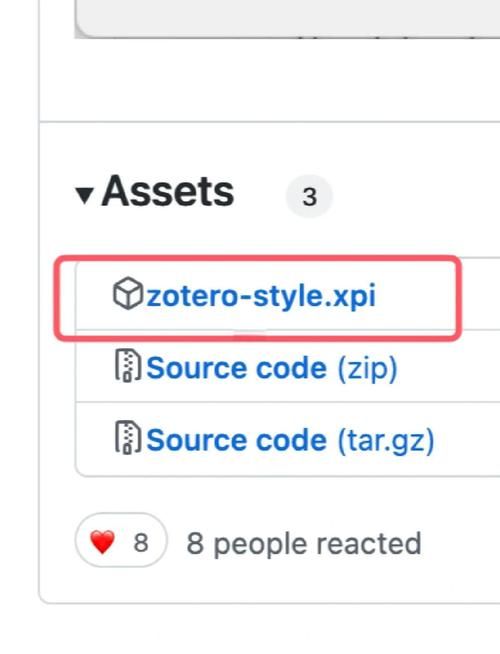Download the zotero-style.xpi file
The width and height of the screenshot is (500, 654).
(x=261, y=296)
